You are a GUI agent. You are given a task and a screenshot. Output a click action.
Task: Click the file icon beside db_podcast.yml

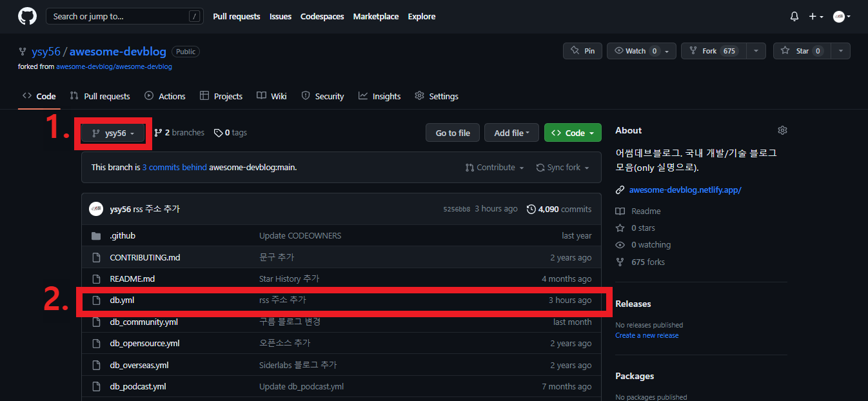[96, 386]
